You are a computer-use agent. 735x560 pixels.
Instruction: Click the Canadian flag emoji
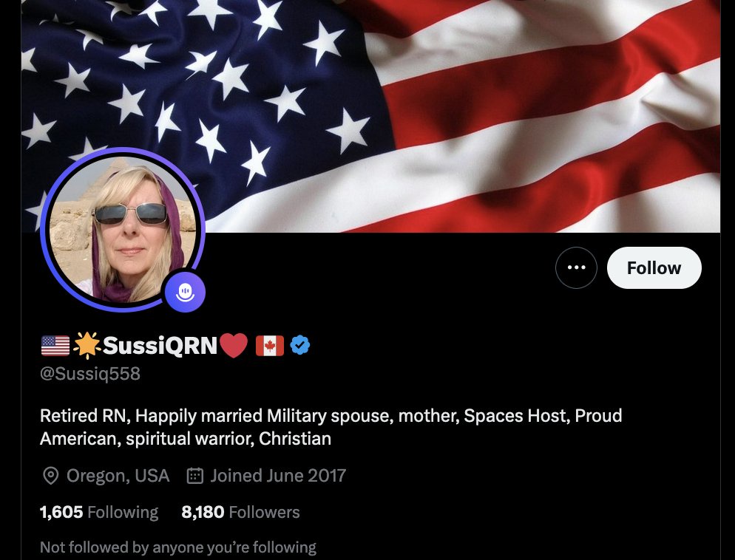270,346
